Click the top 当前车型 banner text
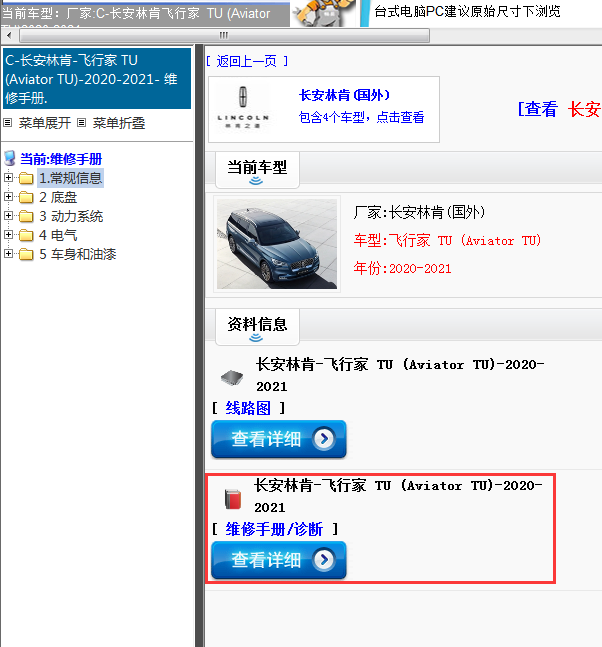Image resolution: width=602 pixels, height=647 pixels. click(x=136, y=14)
